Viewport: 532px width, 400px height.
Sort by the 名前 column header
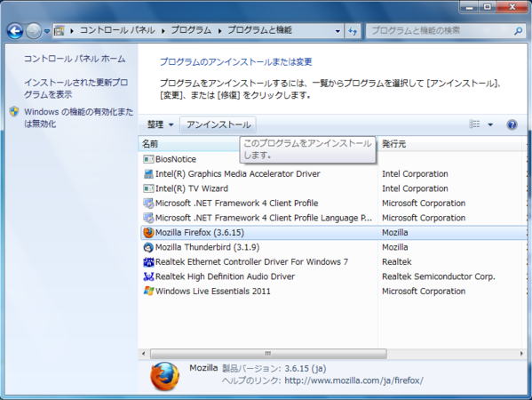(x=190, y=144)
